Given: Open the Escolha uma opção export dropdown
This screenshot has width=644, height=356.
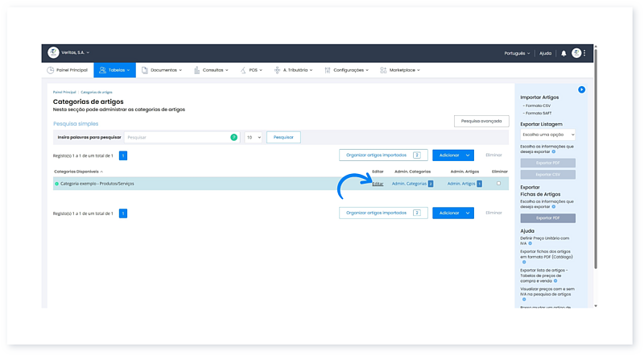Looking at the screenshot, I should (x=547, y=135).
